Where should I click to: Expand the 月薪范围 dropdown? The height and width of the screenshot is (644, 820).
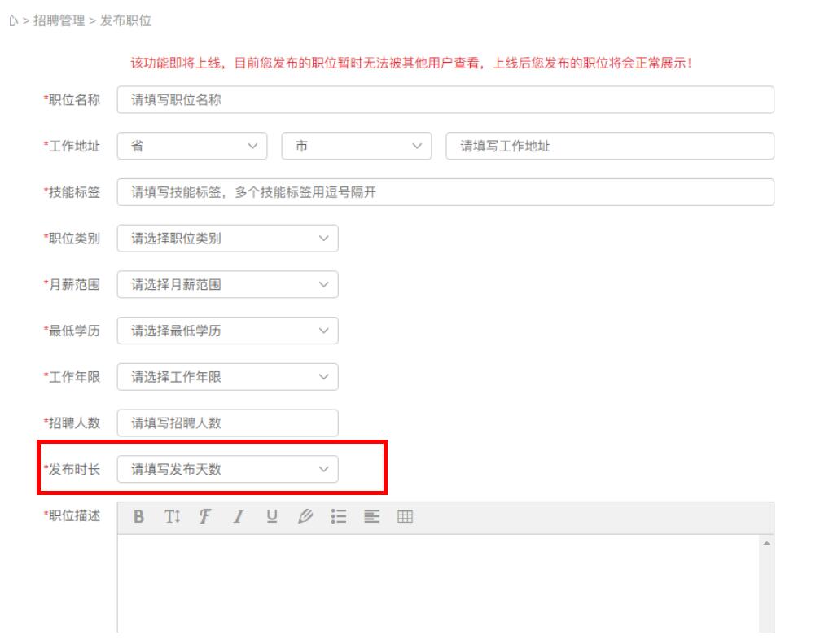pyautogui.click(x=227, y=284)
